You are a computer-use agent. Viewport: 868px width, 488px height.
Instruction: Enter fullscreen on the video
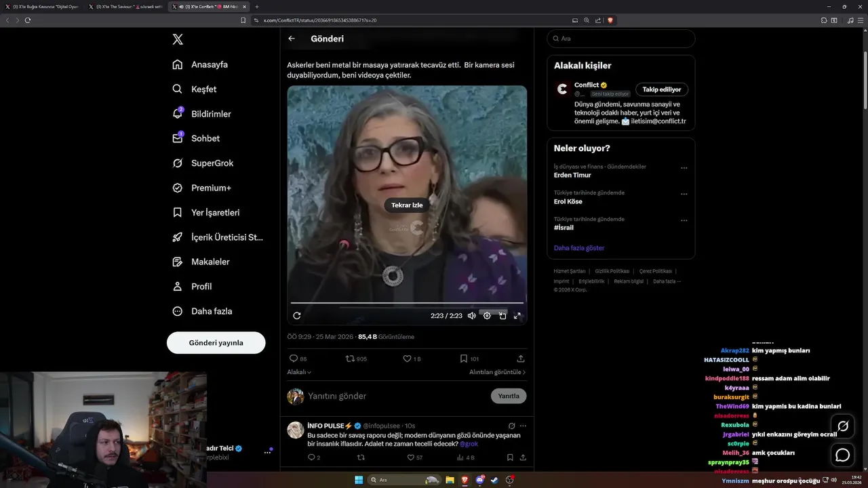pos(517,316)
